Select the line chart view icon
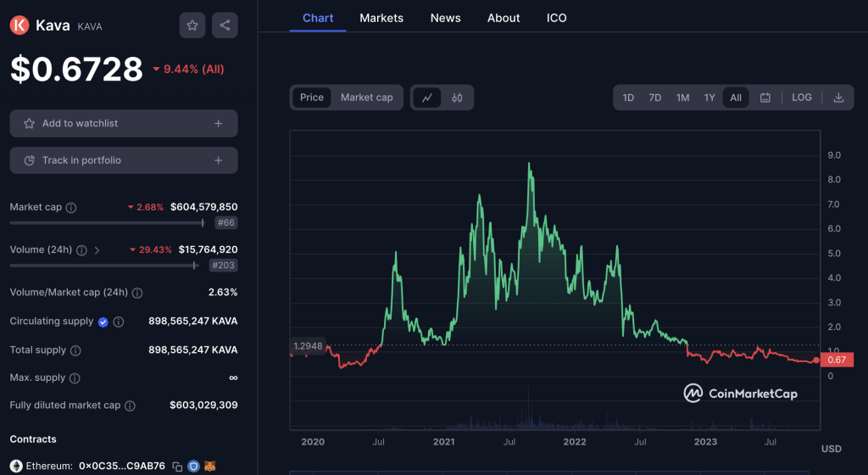 [x=427, y=98]
